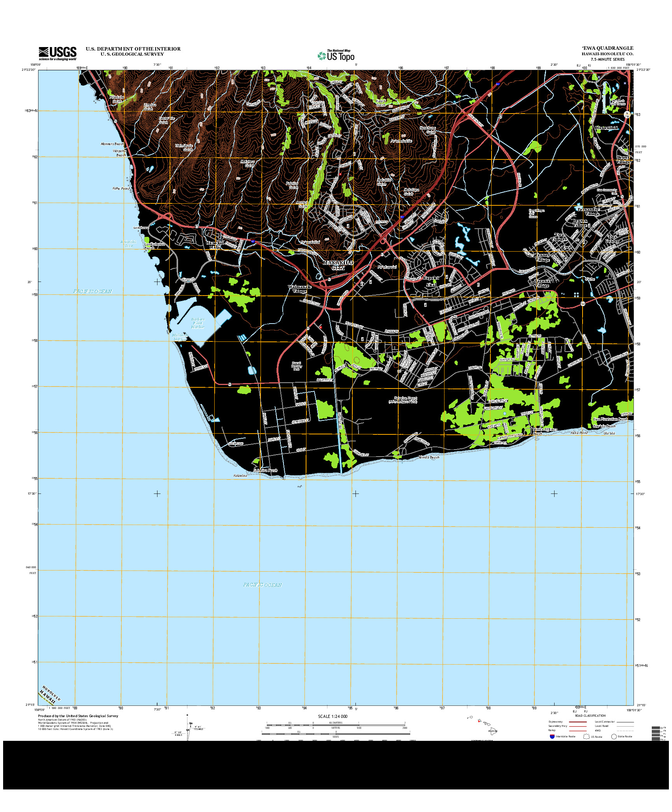
Task: Click the 'Piliokahe Gulch' label
Action: pyautogui.click(x=117, y=99)
